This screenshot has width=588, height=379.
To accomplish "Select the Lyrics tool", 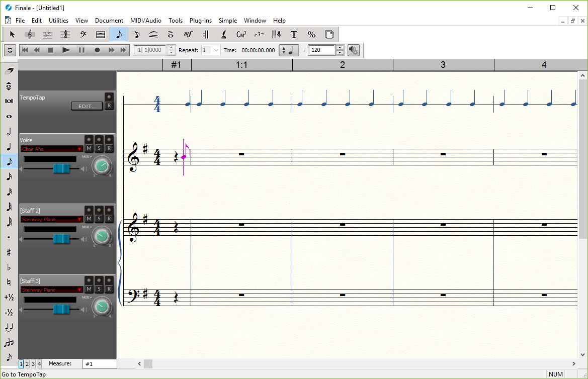I will 223,35.
